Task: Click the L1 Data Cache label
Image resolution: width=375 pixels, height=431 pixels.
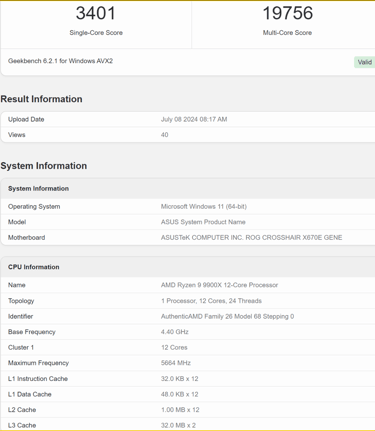Action: click(30, 394)
